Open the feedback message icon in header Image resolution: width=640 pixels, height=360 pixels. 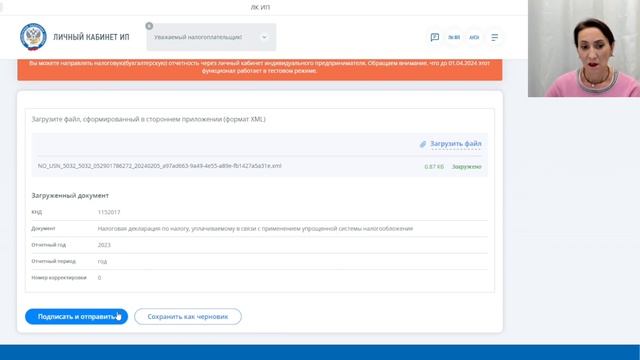pyautogui.click(x=435, y=37)
